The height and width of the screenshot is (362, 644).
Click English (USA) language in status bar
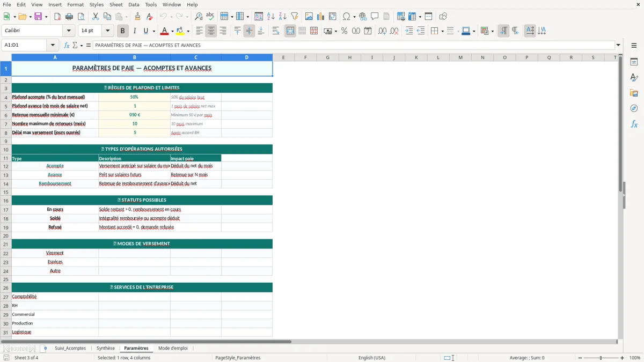point(372,358)
